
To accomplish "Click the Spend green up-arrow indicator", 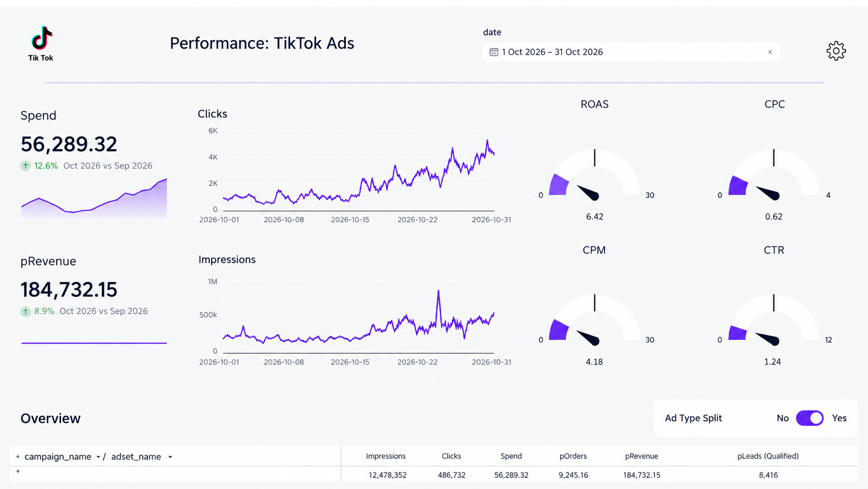I will (25, 166).
